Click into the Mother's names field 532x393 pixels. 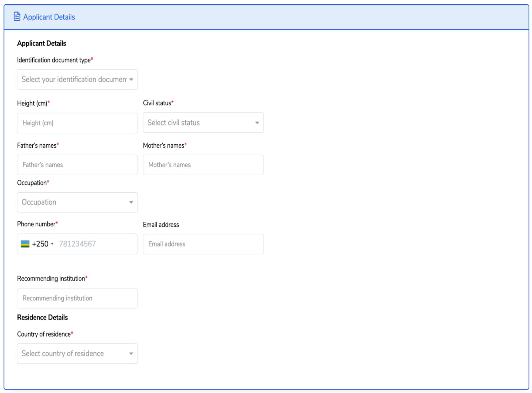point(203,165)
